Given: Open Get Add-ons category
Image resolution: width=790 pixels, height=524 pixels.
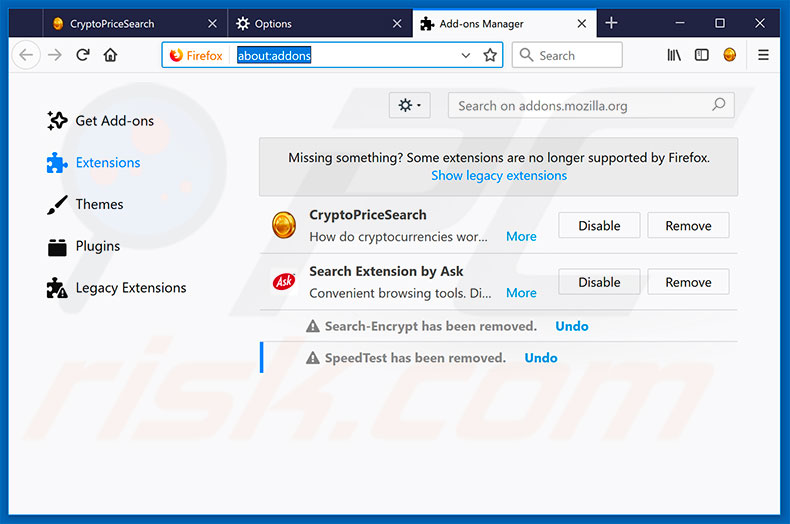Looking at the screenshot, I should [101, 121].
